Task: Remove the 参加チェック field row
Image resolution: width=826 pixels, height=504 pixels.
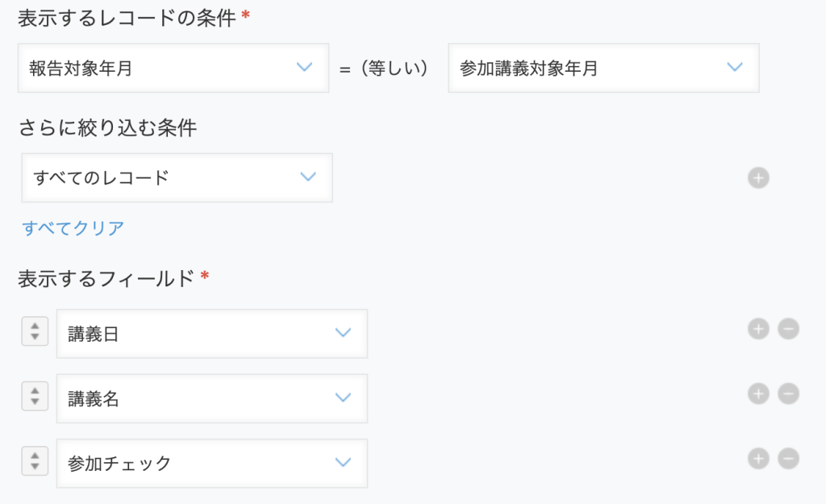Action: tap(788, 459)
